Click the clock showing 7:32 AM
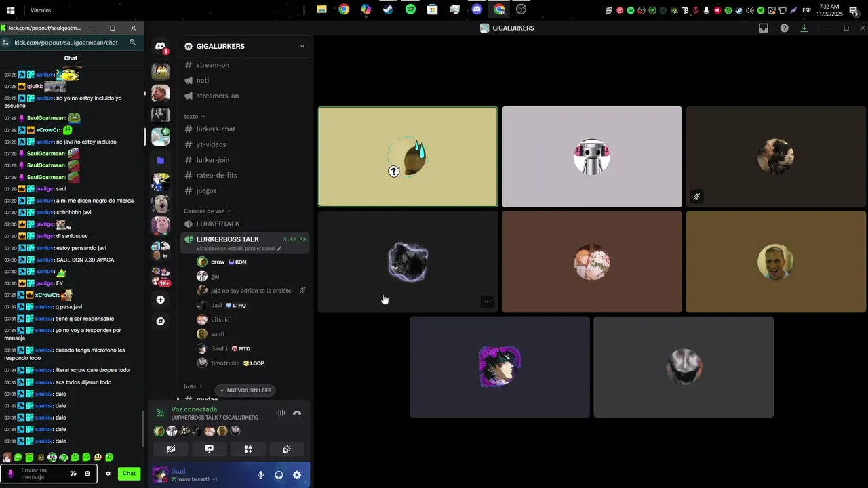Viewport: 868px width, 488px height. (829, 10)
